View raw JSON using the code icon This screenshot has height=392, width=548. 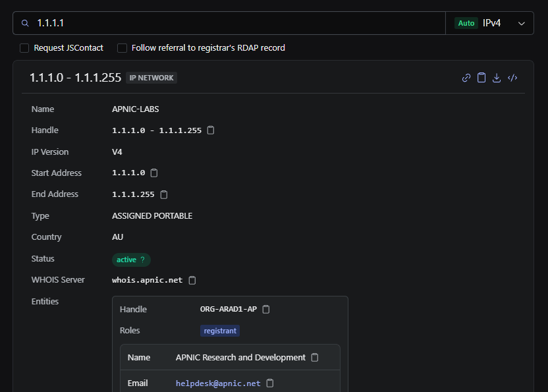pyautogui.click(x=512, y=77)
